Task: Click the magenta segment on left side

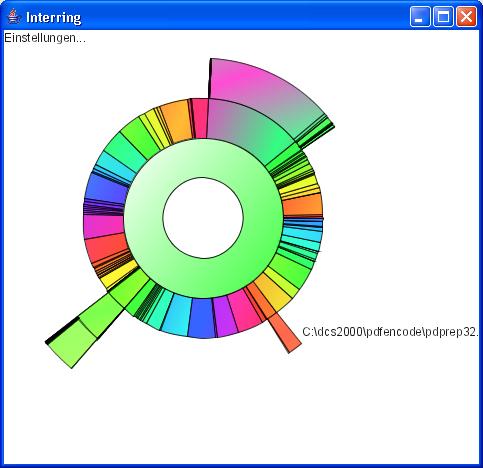Action: [x=103, y=227]
